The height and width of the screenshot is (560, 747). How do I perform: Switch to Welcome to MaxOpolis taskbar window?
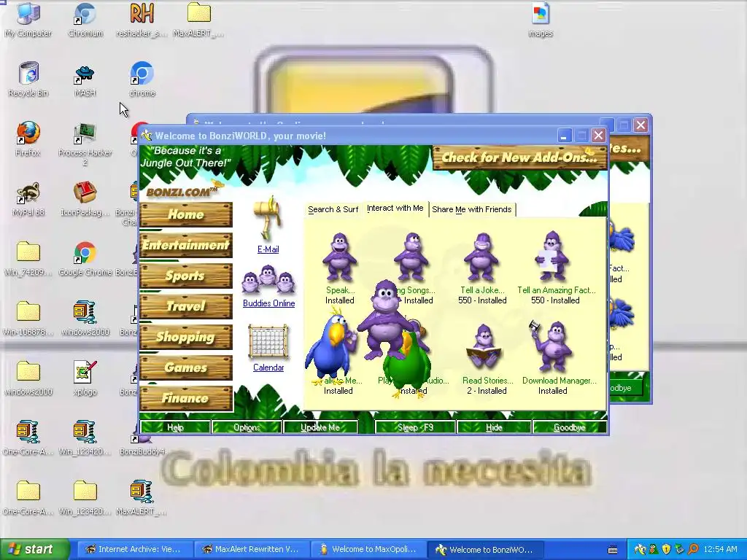tap(368, 550)
